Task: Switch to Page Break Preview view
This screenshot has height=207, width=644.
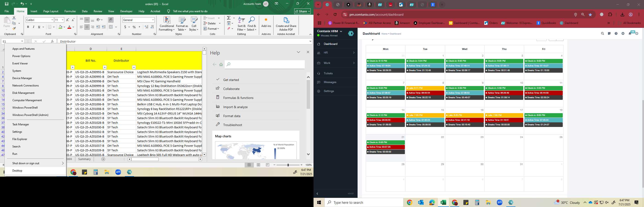Action: [268, 165]
